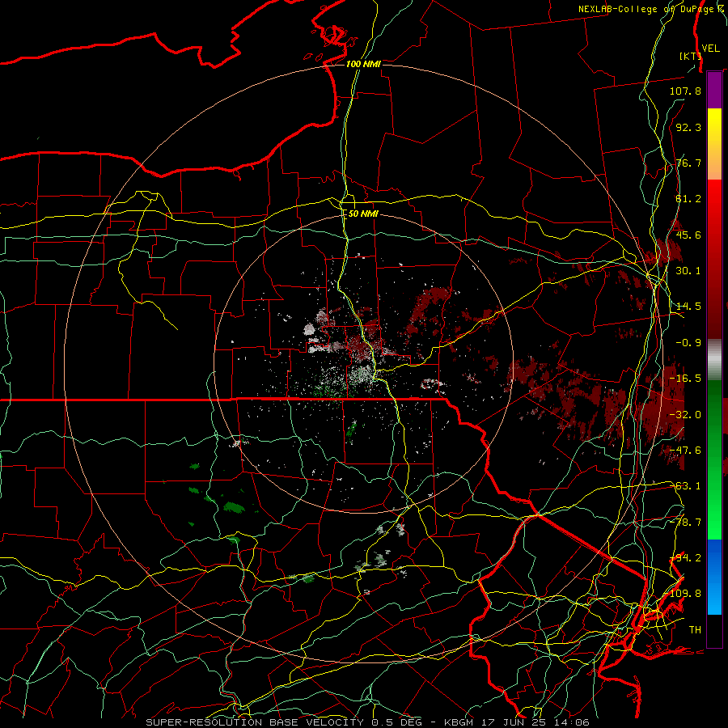Click the green segment of the color bar
Viewport: 728px width, 728px height.
(x=714, y=459)
